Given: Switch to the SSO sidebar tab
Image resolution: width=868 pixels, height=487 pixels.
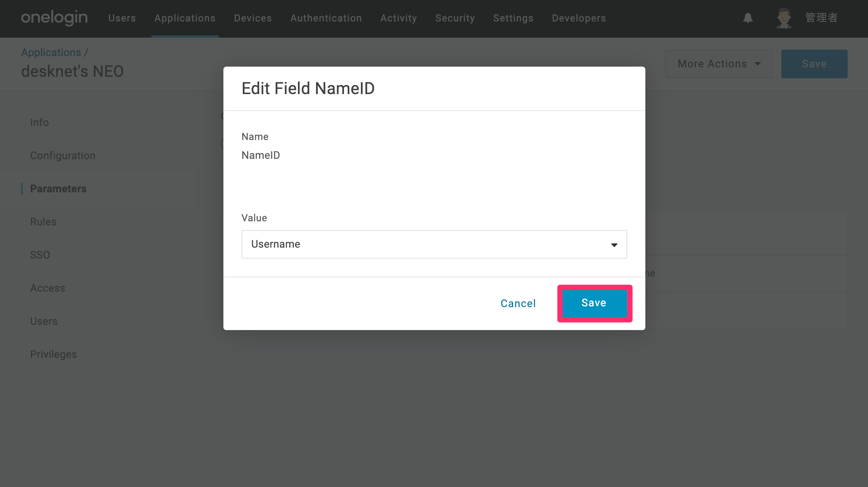Looking at the screenshot, I should pos(40,255).
